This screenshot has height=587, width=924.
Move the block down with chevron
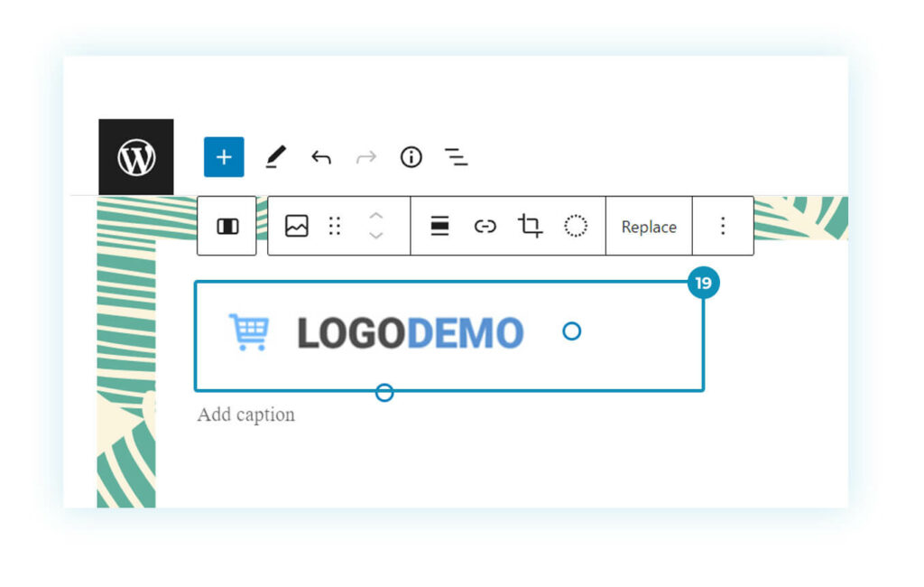376,236
